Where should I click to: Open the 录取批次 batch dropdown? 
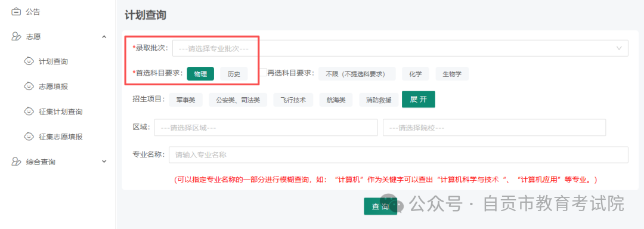tap(400, 48)
